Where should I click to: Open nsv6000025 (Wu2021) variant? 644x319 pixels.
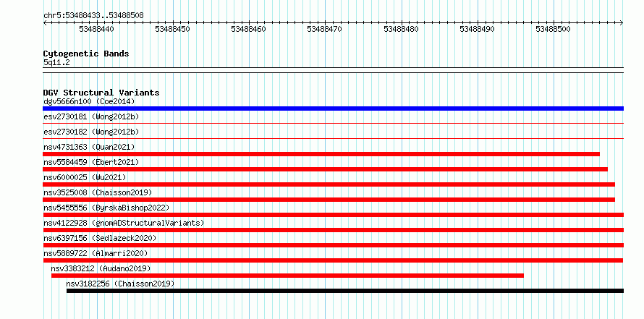tap(85, 177)
